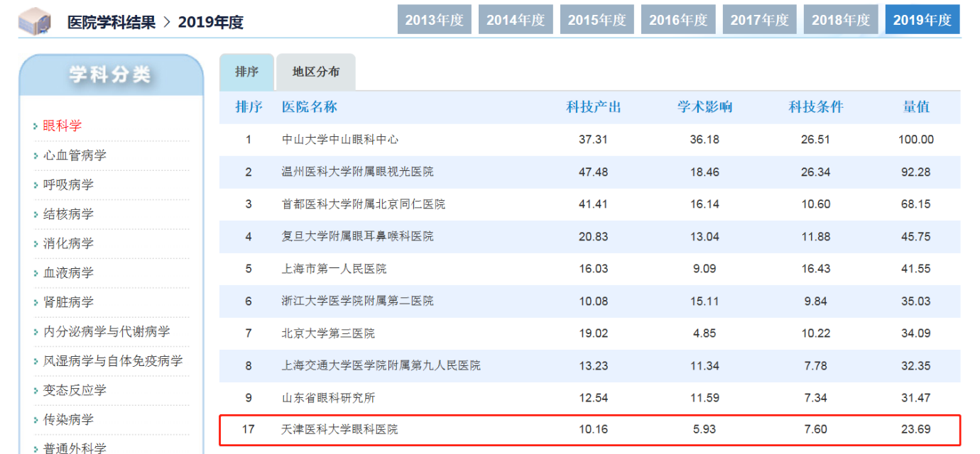This screenshot has width=980, height=454.
Task: Switch to the 2014年度 results tab
Action: click(x=516, y=20)
